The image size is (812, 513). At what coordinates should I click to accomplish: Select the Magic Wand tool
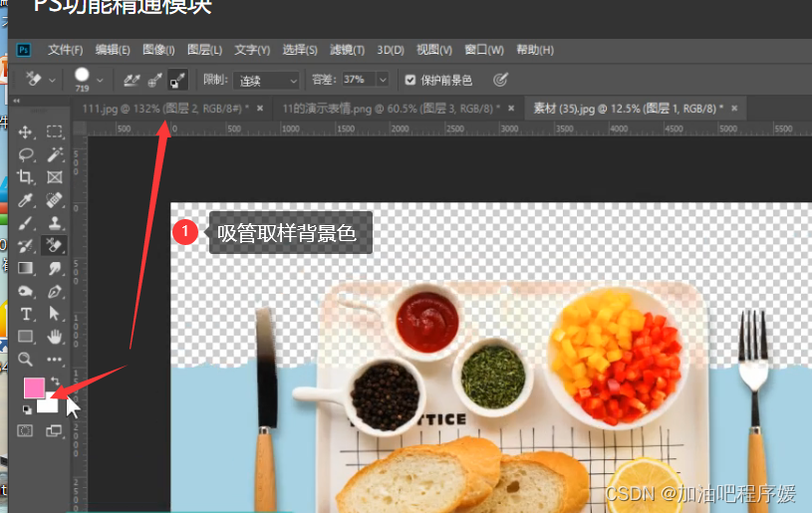click(55, 154)
